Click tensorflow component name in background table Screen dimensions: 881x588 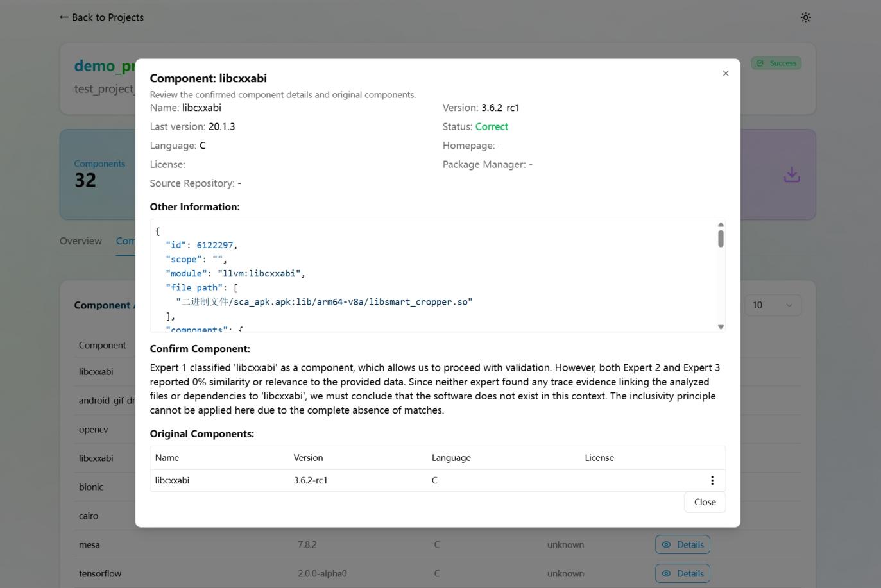100,573
